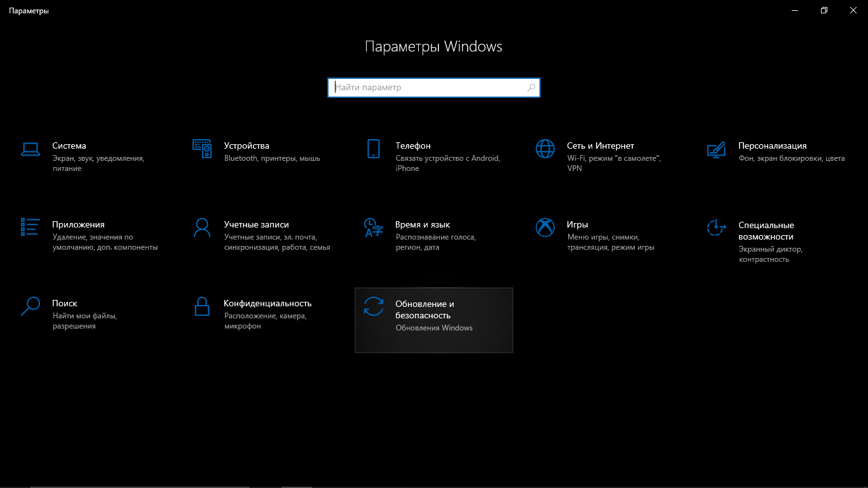868x488 pixels.
Task: Click the phone icon next to Телефон
Action: 374,149
